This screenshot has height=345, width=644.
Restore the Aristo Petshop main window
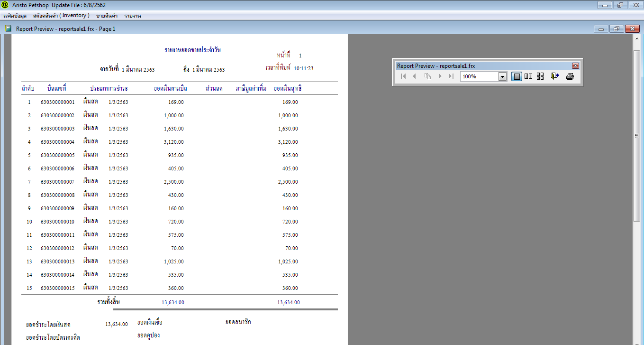pyautogui.click(x=619, y=5)
